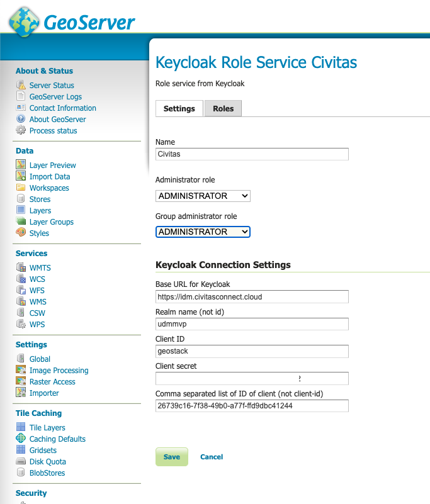Open the About GeoServer link
430x504 pixels.
(57, 120)
